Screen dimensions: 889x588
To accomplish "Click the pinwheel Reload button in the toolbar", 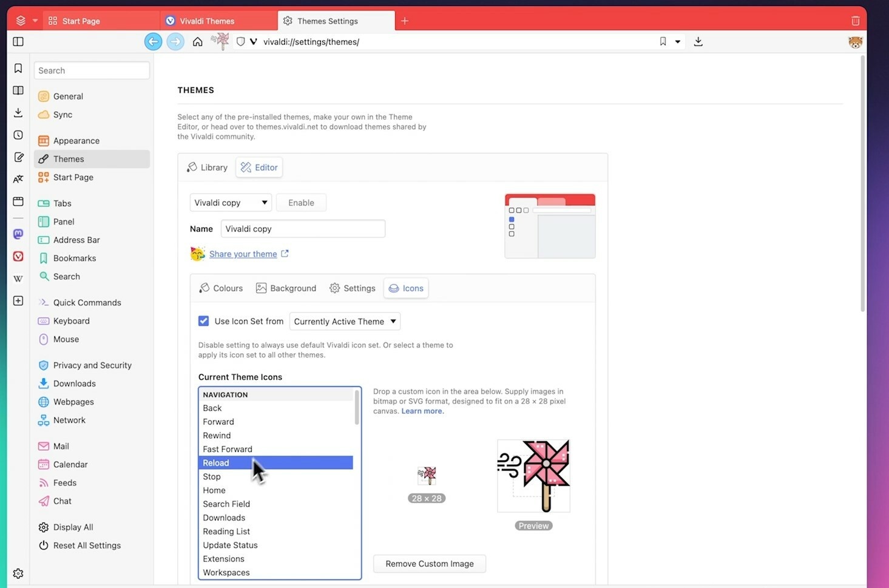I will click(220, 41).
